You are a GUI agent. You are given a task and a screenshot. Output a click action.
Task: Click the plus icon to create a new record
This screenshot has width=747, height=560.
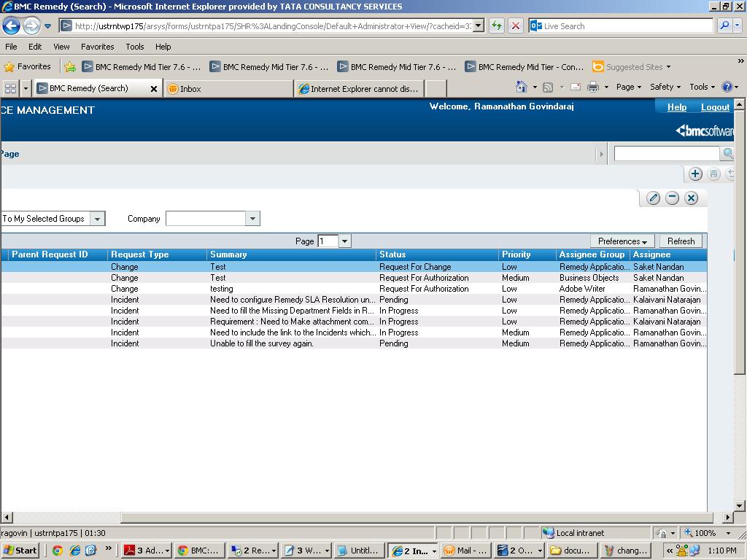coord(695,174)
